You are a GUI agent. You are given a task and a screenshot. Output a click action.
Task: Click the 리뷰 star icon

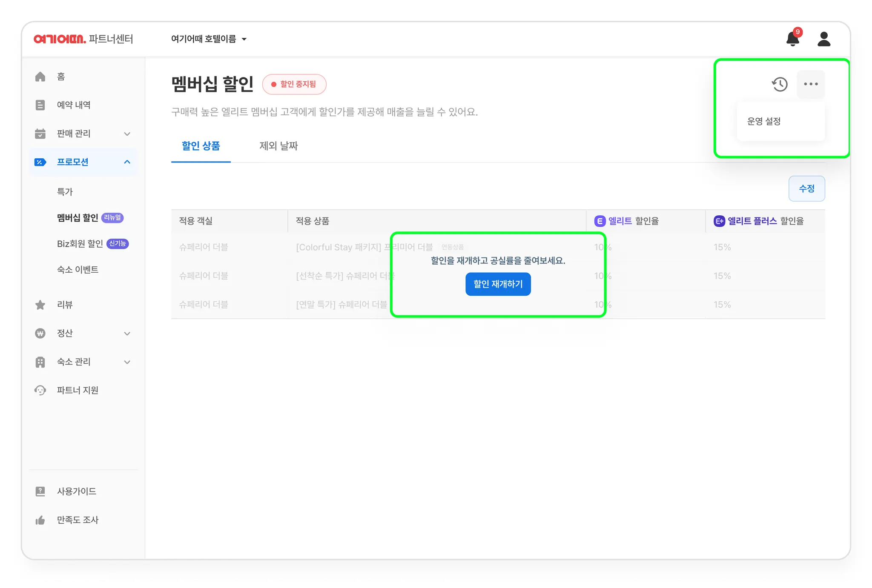(x=40, y=305)
